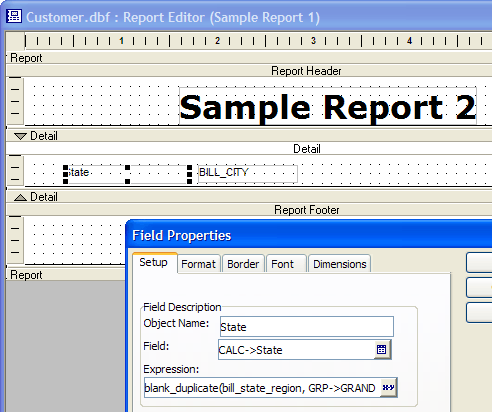Click the Field Description group label
This screenshot has width=492, height=412.
coord(182,307)
